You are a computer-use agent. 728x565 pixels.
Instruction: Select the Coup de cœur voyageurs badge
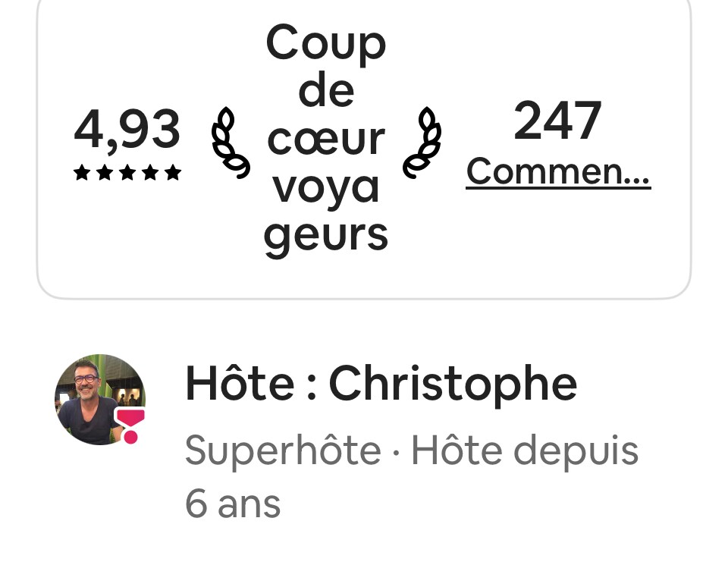[x=326, y=138]
